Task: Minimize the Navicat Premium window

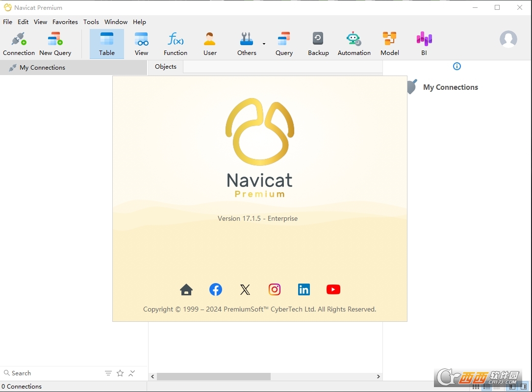Action: (475, 7)
